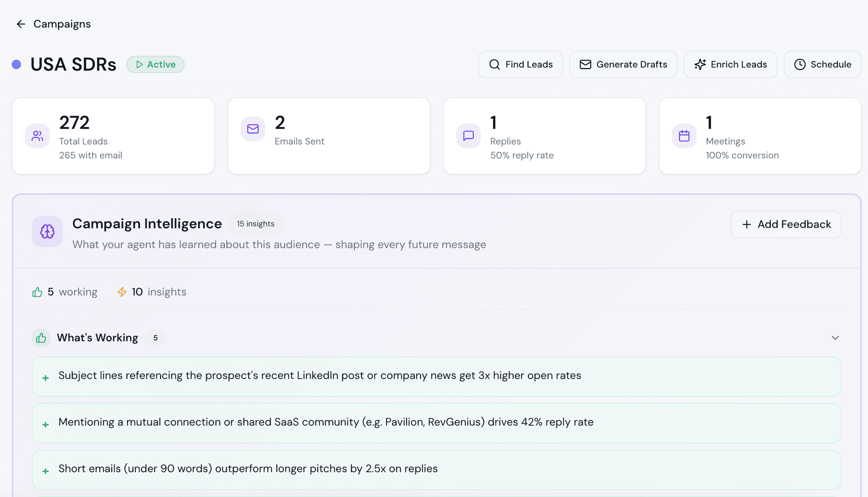The height and width of the screenshot is (497, 868).
Task: Open the Campaigns breadcrumb link
Action: click(62, 24)
